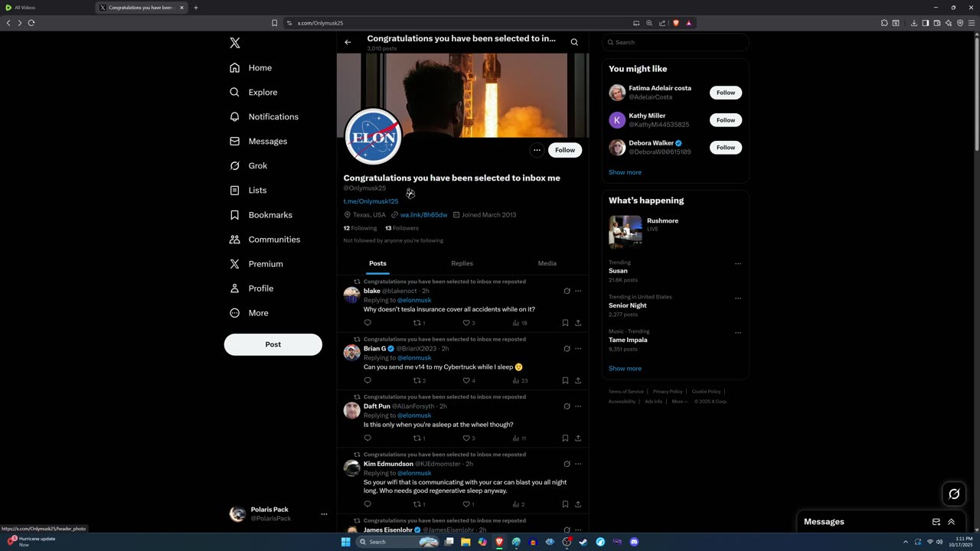This screenshot has width=980, height=551.
Task: Open the ELON profile avatar
Action: tap(374, 136)
